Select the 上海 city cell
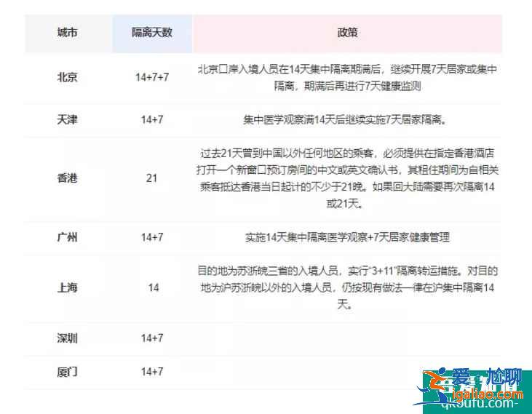 [67, 288]
